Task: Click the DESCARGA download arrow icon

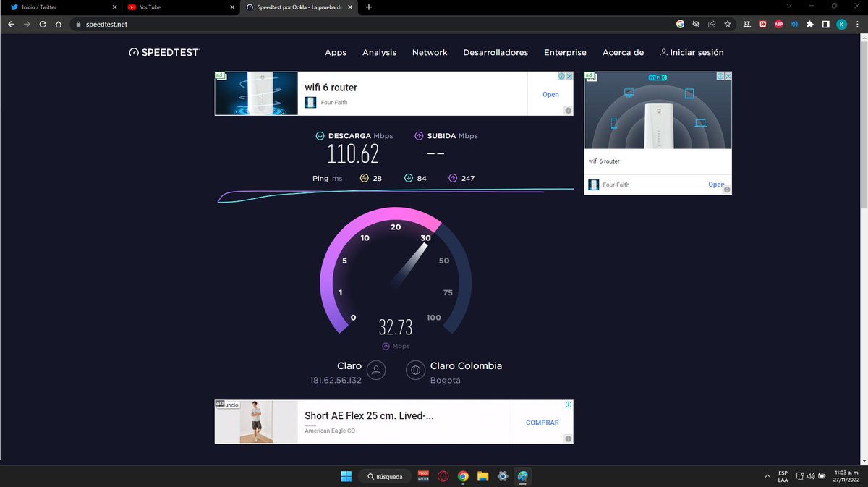Action: [320, 136]
